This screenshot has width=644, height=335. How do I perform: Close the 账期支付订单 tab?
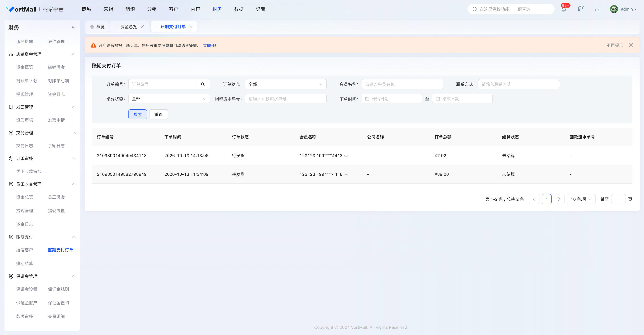click(191, 27)
